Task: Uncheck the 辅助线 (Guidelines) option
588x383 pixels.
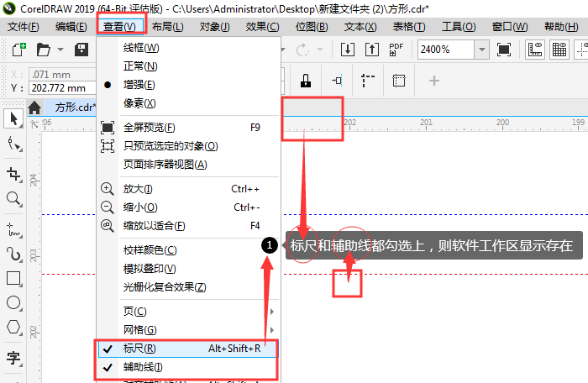Action: point(143,367)
